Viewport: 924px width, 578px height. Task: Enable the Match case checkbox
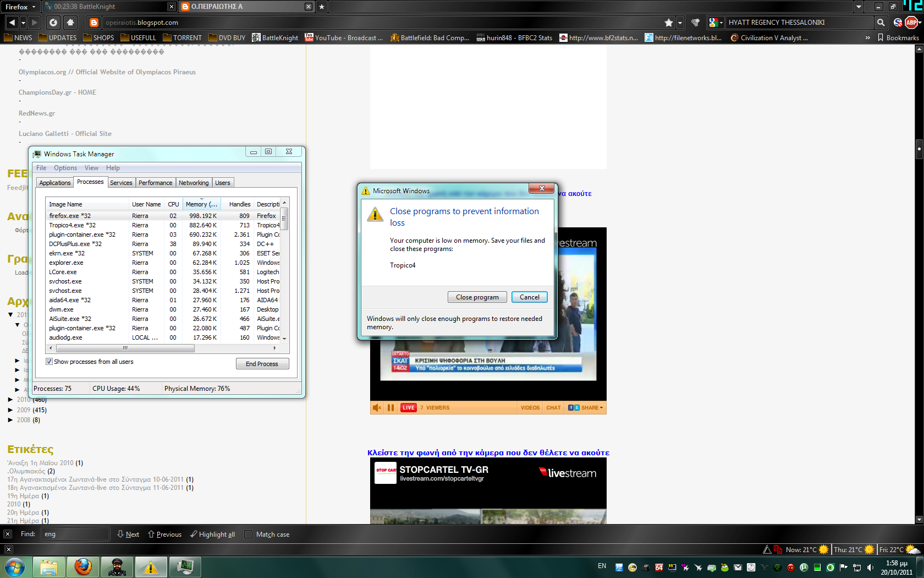click(x=248, y=534)
